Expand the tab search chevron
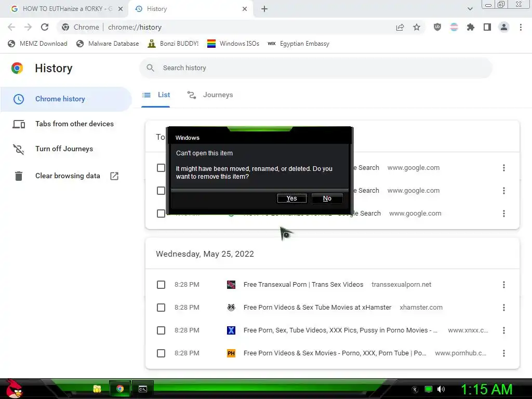This screenshot has height=399, width=532. [470, 9]
